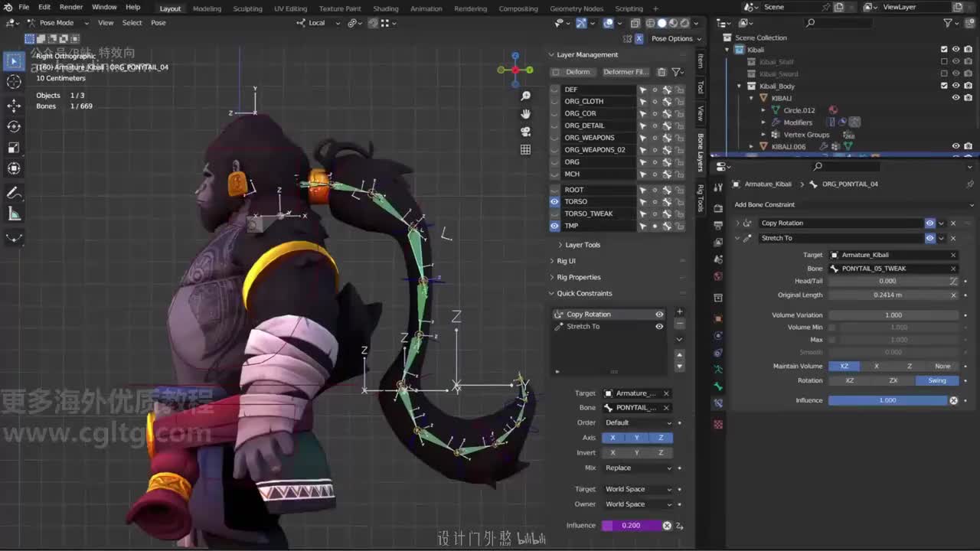This screenshot has height=551, width=980.
Task: Hide Copy Rotation in Quick Constraints list
Action: click(x=659, y=315)
